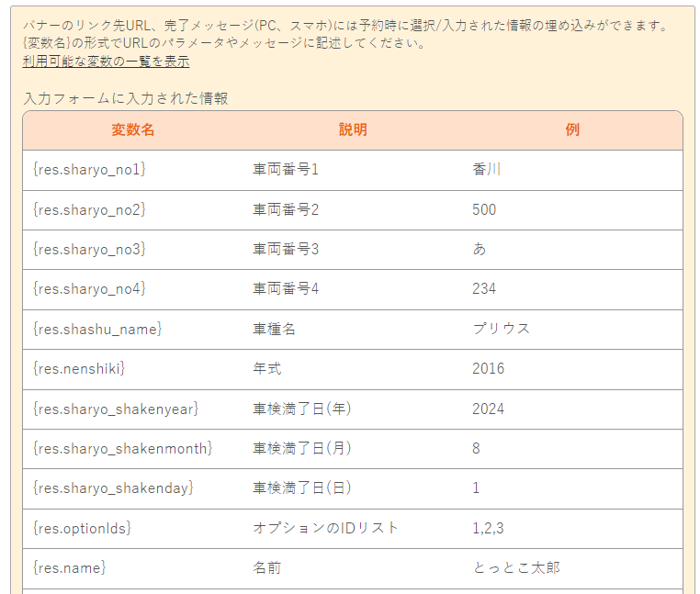
Task: Click the 説明 column header
Action: pyautogui.click(x=353, y=130)
